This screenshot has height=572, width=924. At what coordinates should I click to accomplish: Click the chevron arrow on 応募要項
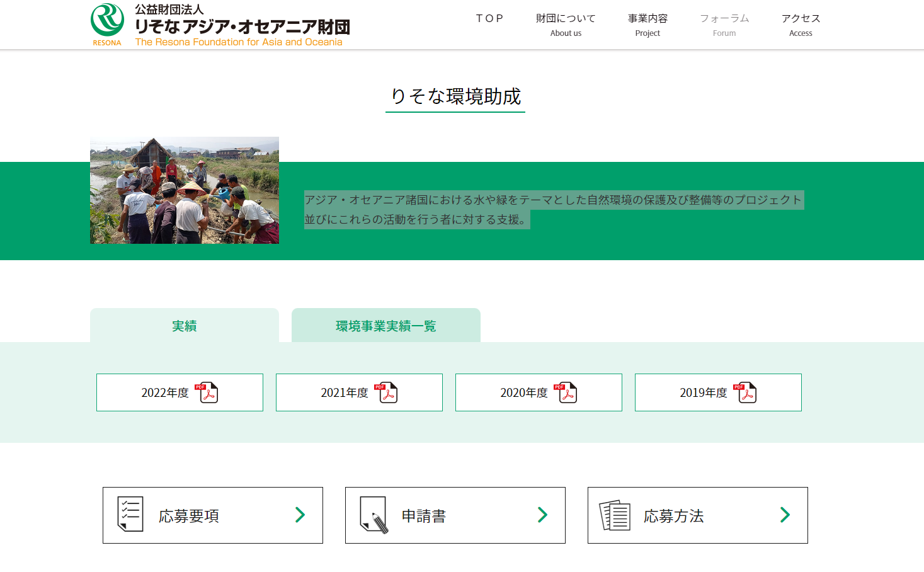click(300, 515)
